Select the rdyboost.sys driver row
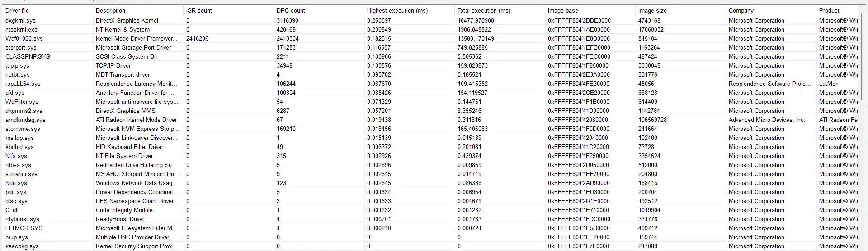The height and width of the screenshot is (251, 868). tap(430, 219)
